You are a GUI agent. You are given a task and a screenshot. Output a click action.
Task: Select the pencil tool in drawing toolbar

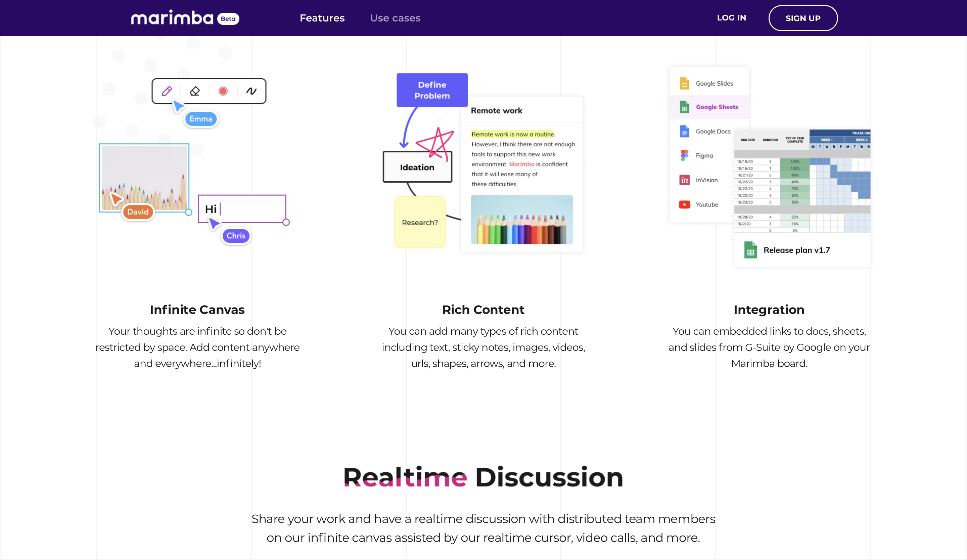pos(167,91)
